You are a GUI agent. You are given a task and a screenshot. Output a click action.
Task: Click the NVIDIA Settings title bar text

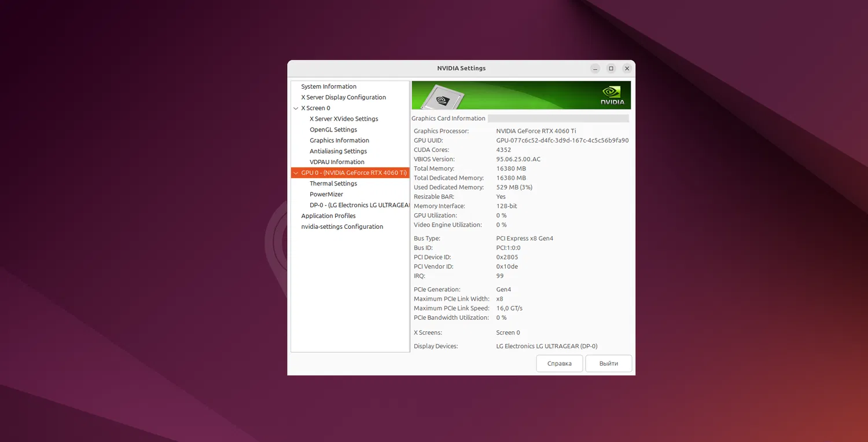tap(461, 68)
